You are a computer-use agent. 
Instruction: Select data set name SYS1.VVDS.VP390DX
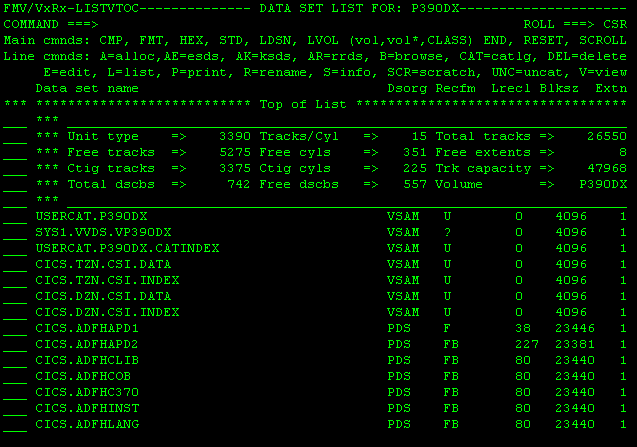[x=103, y=232]
